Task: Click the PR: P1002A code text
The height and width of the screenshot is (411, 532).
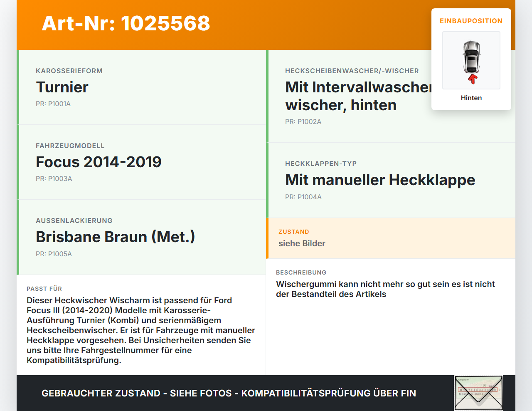Action: [303, 121]
